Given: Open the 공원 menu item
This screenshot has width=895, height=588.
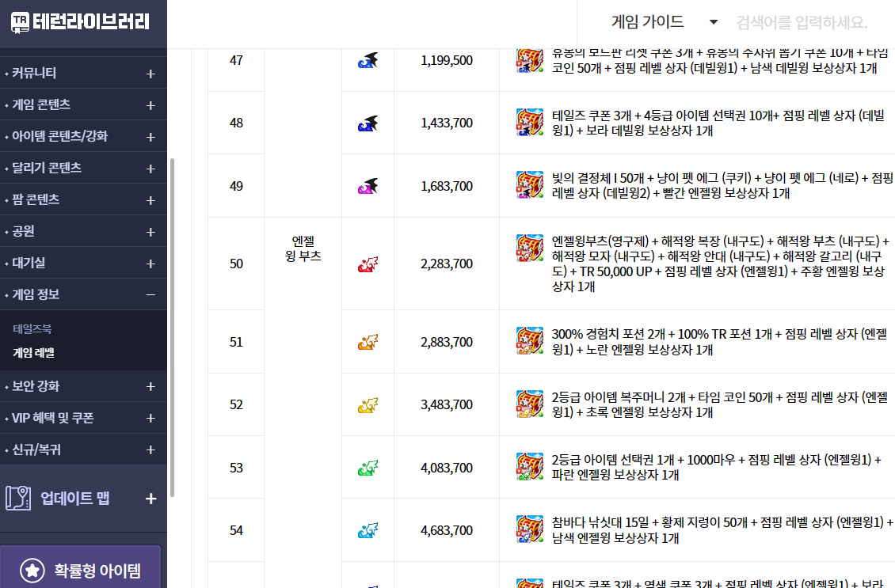Looking at the screenshot, I should [24, 231].
